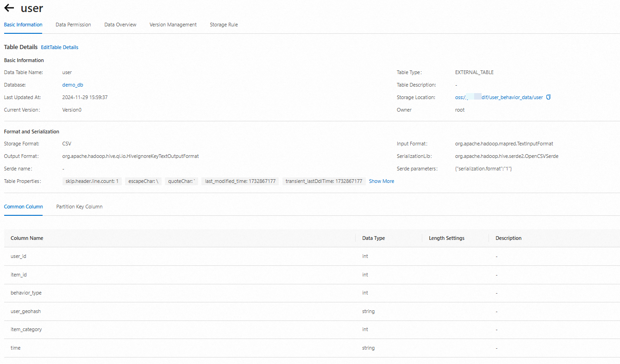620x364 pixels.
Task: Click the Length Settings table header
Action: pos(447,238)
